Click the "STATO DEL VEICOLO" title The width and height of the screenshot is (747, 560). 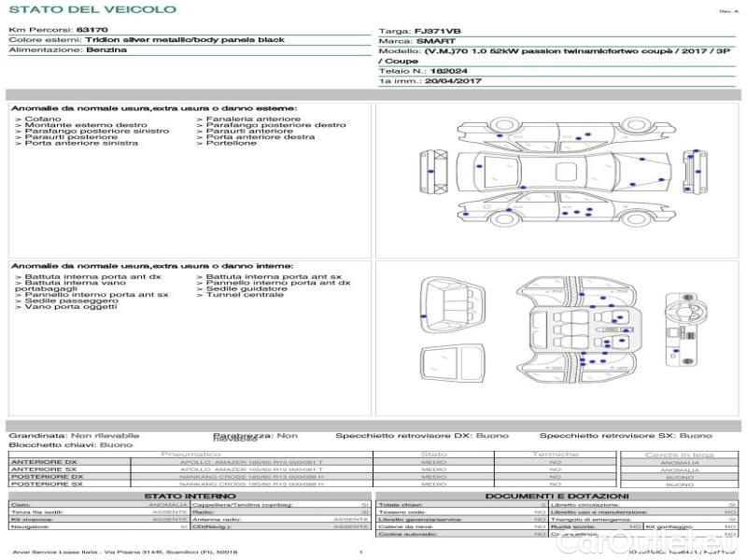click(92, 9)
